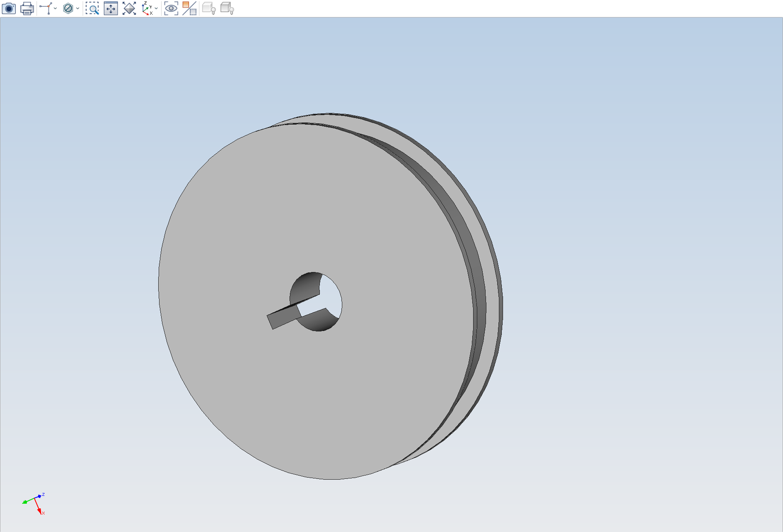The height and width of the screenshot is (532, 783).
Task: Click the hexagon no-entry icon
Action: coord(68,8)
